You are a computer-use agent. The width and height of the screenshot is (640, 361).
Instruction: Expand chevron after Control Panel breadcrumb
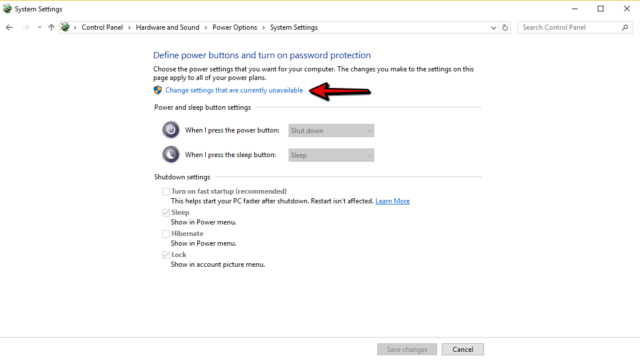tap(129, 27)
